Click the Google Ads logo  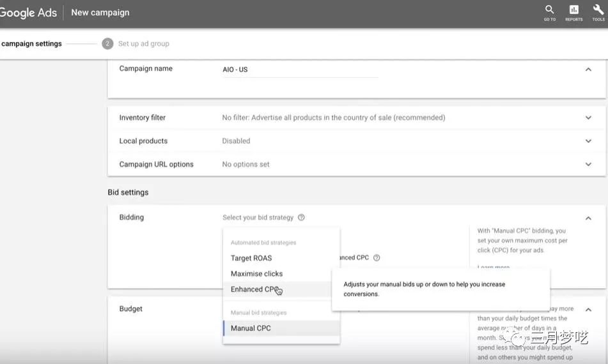coord(29,12)
